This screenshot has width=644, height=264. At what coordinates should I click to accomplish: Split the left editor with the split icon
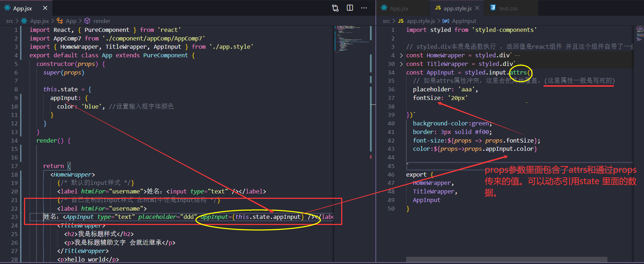tap(350, 8)
